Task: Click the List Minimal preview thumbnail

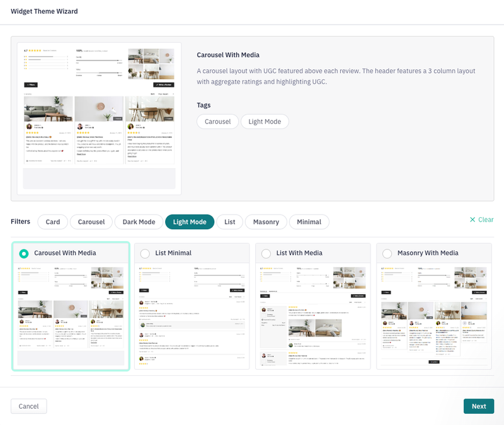Action: 192,316
